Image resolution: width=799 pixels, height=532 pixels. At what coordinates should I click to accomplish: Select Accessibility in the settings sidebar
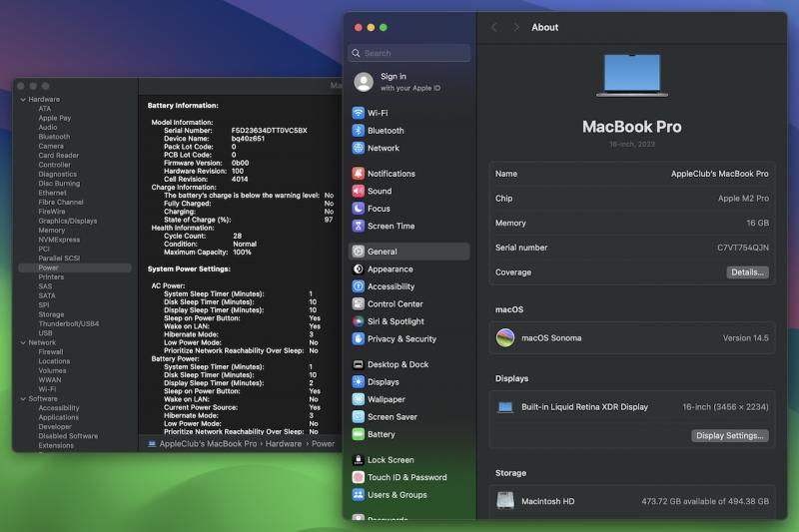(391, 286)
